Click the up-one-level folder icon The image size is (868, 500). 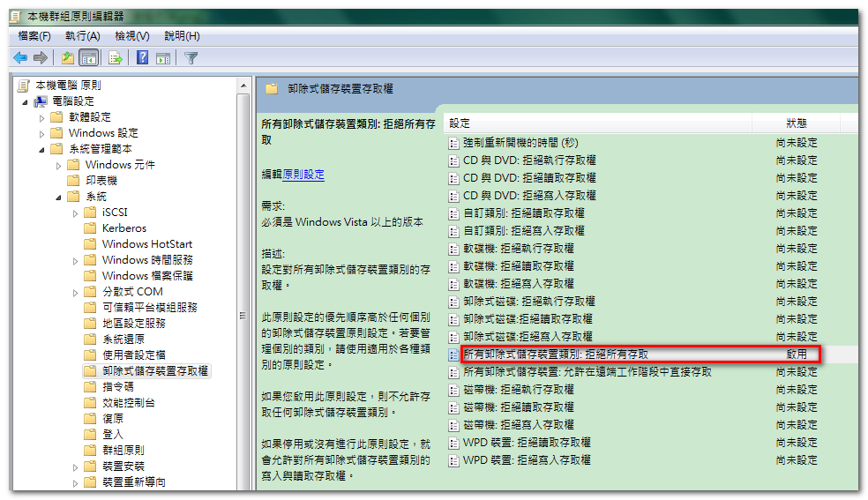(x=68, y=58)
